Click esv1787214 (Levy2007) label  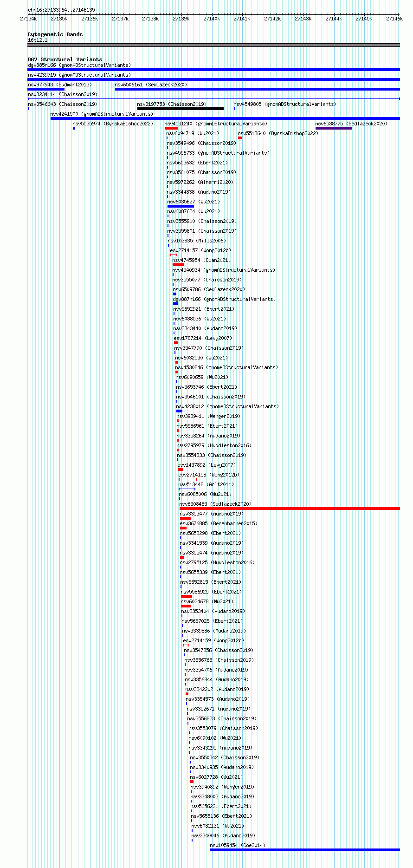click(x=203, y=338)
